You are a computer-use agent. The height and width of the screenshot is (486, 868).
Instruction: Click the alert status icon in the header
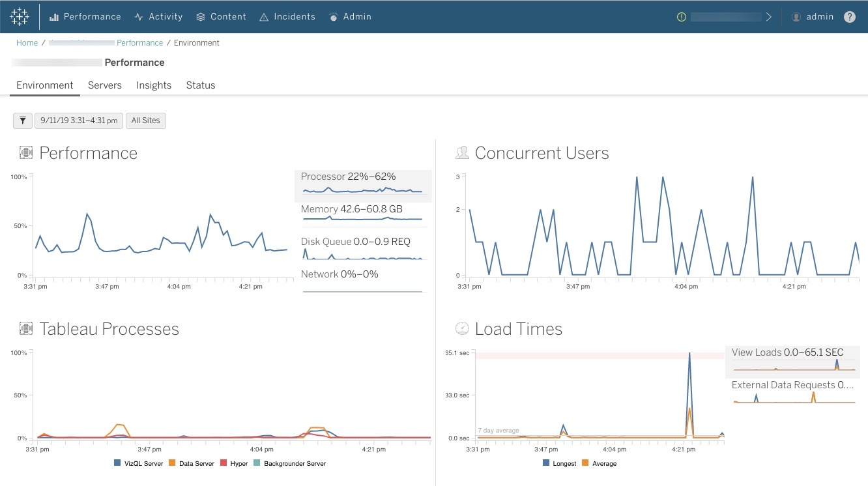click(x=681, y=16)
